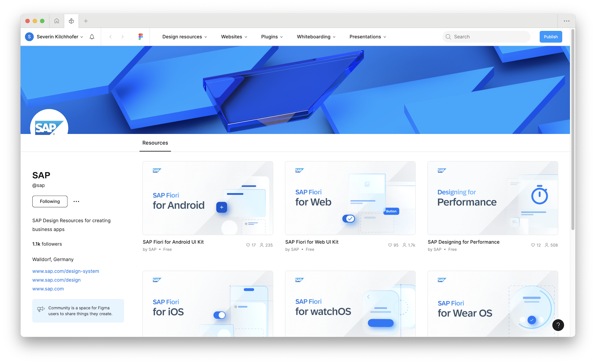Click the 508 users count
This screenshot has width=596, height=364.
click(554, 245)
